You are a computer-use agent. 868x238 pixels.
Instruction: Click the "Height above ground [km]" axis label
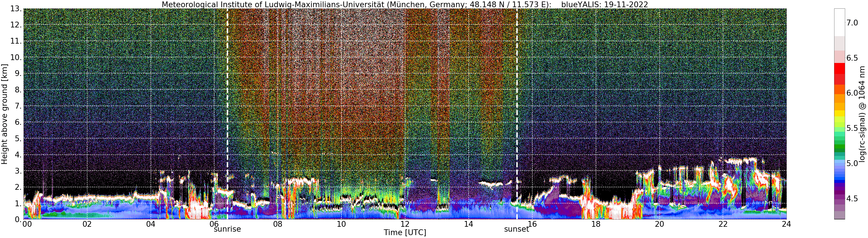[x=4, y=114]
